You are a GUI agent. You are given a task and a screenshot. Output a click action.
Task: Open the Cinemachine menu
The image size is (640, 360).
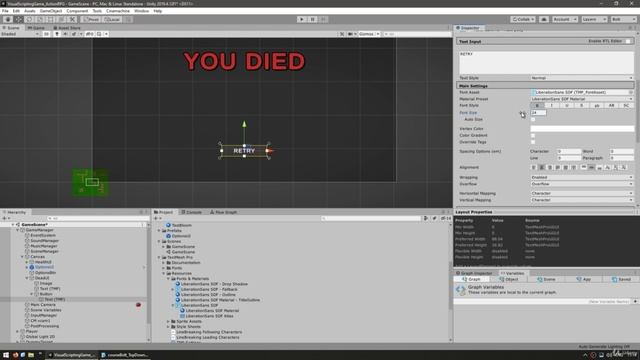118,11
